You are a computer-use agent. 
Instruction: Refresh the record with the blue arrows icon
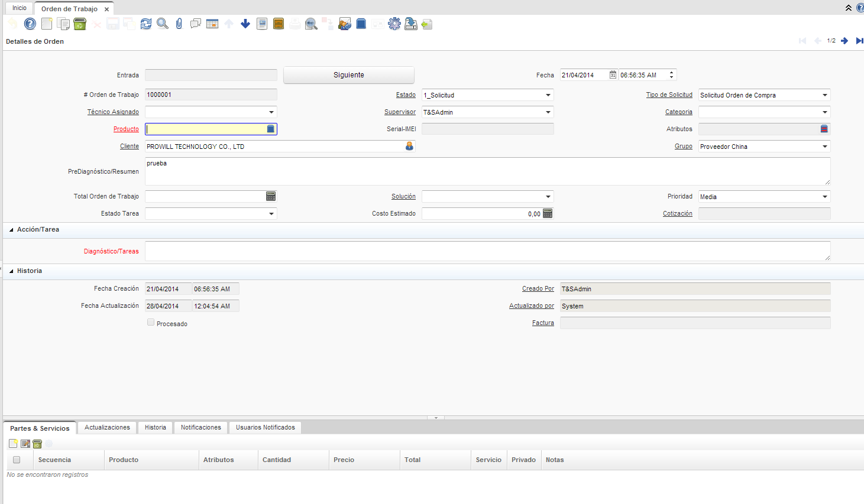pos(146,24)
